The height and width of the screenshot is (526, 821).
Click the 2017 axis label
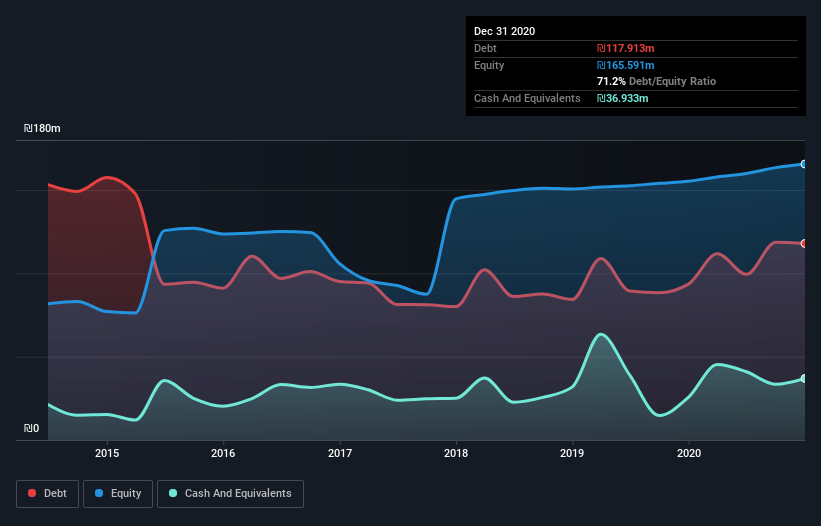point(340,453)
